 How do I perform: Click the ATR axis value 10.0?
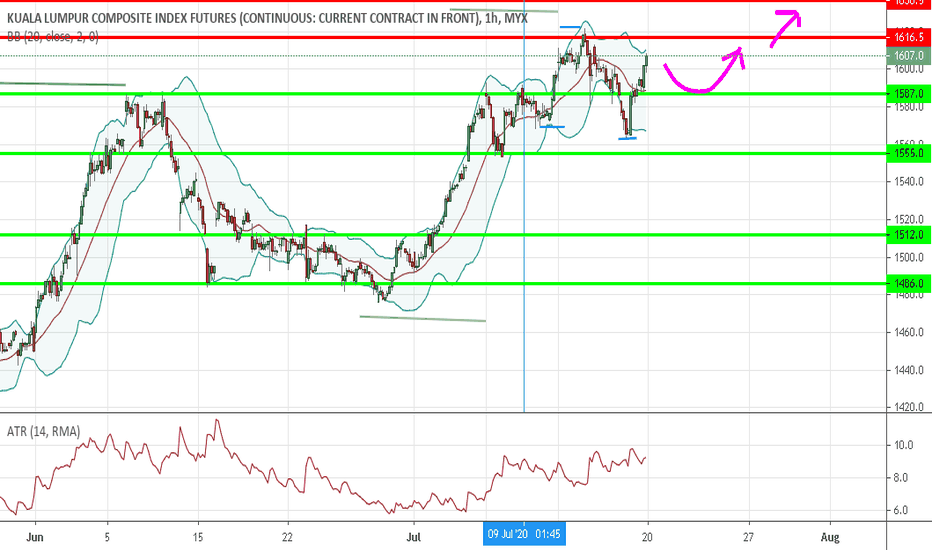903,445
